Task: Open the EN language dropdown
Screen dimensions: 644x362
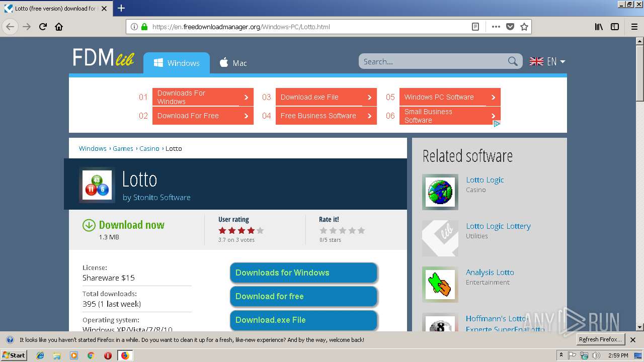Action: (x=547, y=61)
